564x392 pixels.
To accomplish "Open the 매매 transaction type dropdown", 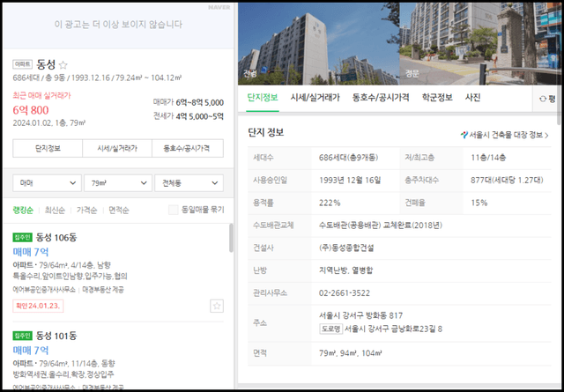I will pyautogui.click(x=47, y=183).
